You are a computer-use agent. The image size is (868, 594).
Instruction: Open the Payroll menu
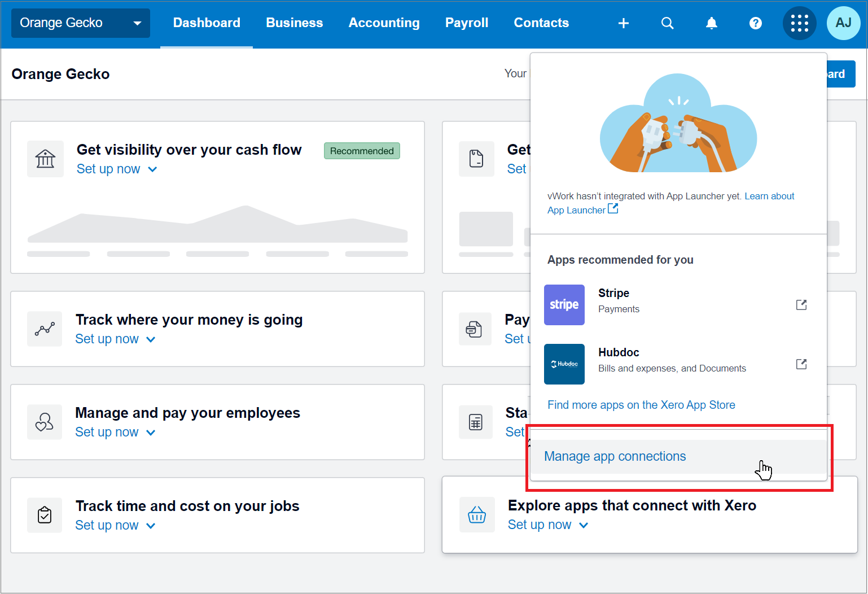coord(467,23)
